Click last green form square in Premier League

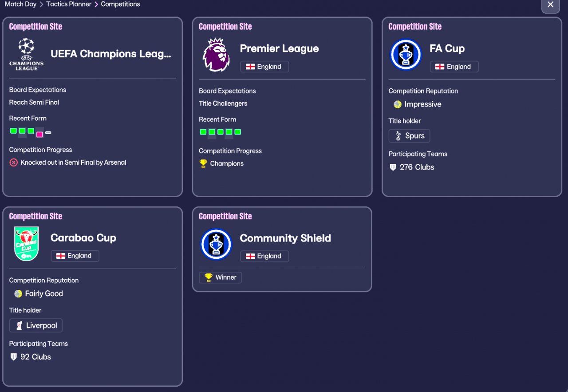(238, 132)
